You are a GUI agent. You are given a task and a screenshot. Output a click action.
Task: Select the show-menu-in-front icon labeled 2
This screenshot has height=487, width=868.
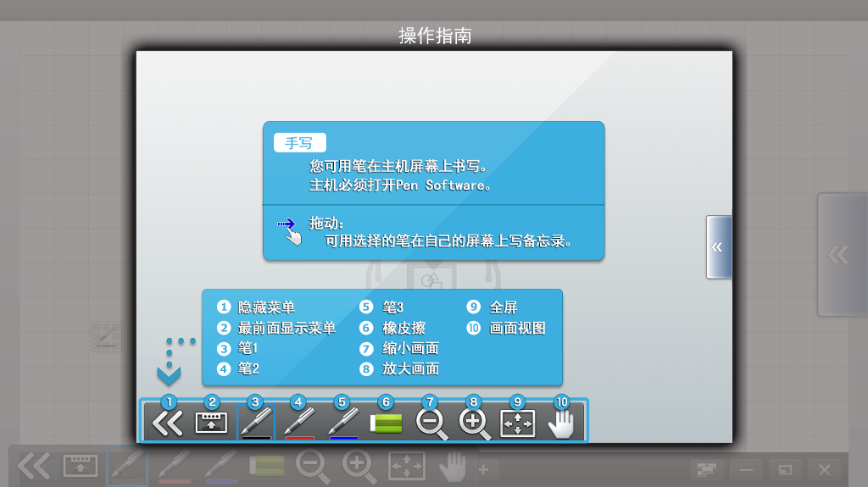tap(211, 422)
